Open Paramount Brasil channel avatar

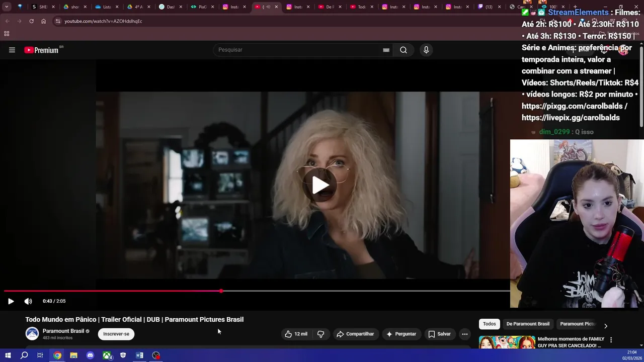click(32, 334)
